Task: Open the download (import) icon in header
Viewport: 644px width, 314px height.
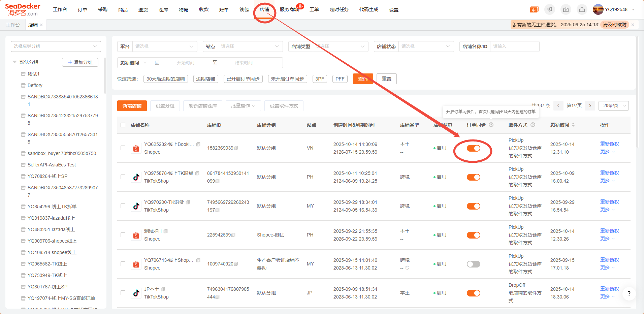Action: tap(566, 9)
